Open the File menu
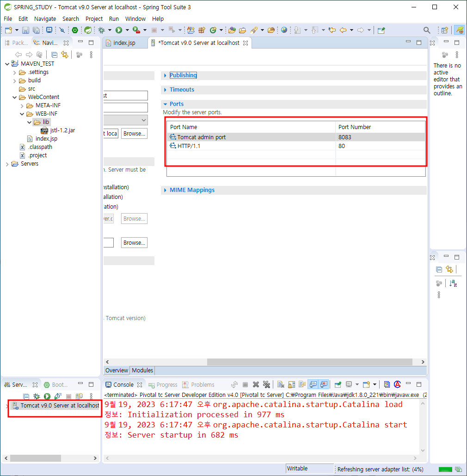Image resolution: width=467 pixels, height=476 pixels. pos(8,19)
